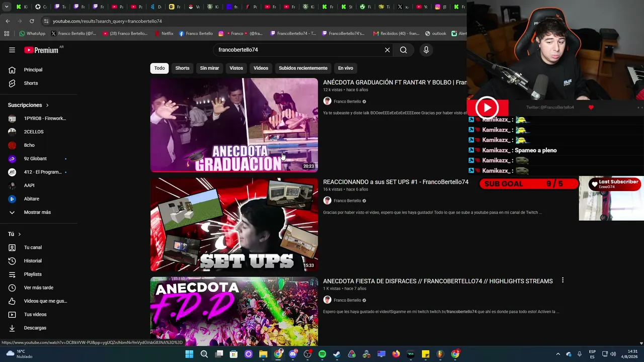
Task: Open Steam from the taskbar
Action: 337,354
